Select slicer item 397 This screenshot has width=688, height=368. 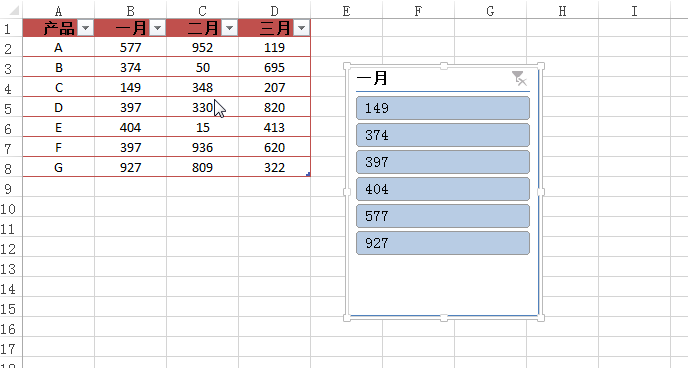[x=443, y=162]
